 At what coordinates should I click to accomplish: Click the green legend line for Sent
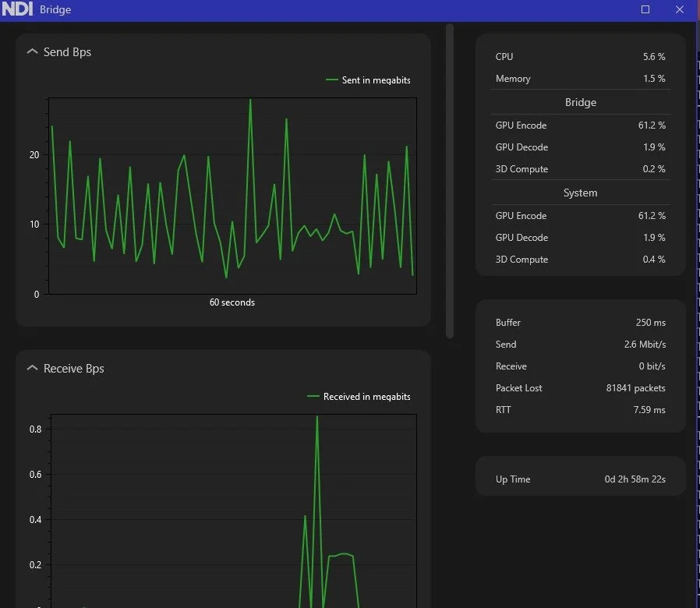point(332,80)
